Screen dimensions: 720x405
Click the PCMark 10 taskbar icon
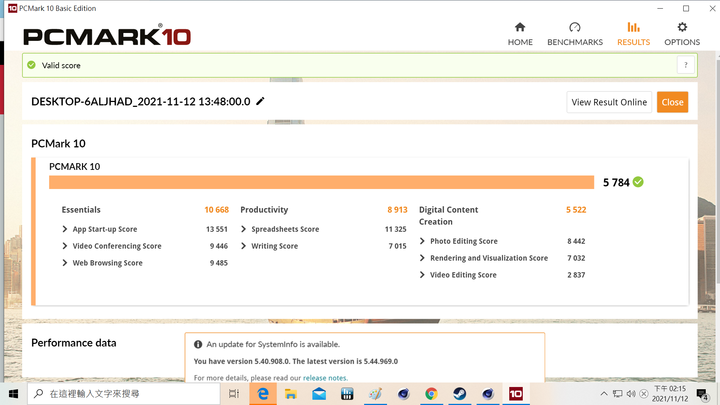(x=516, y=394)
